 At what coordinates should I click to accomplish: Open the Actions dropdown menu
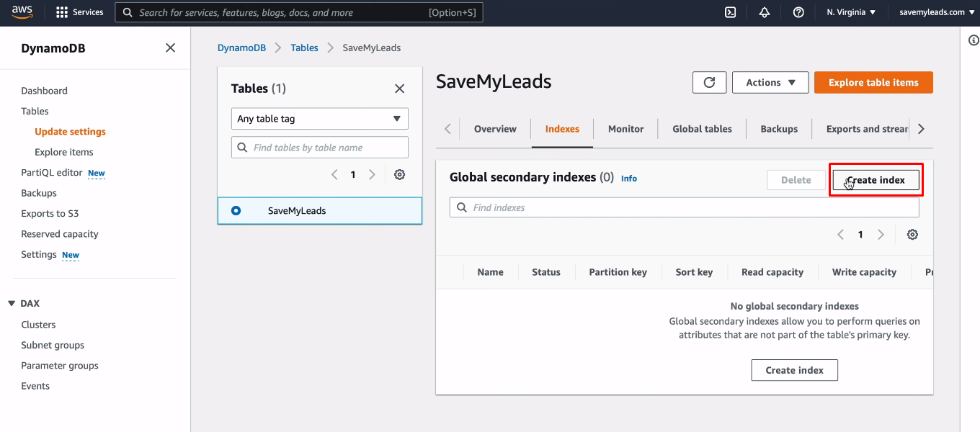tap(770, 83)
